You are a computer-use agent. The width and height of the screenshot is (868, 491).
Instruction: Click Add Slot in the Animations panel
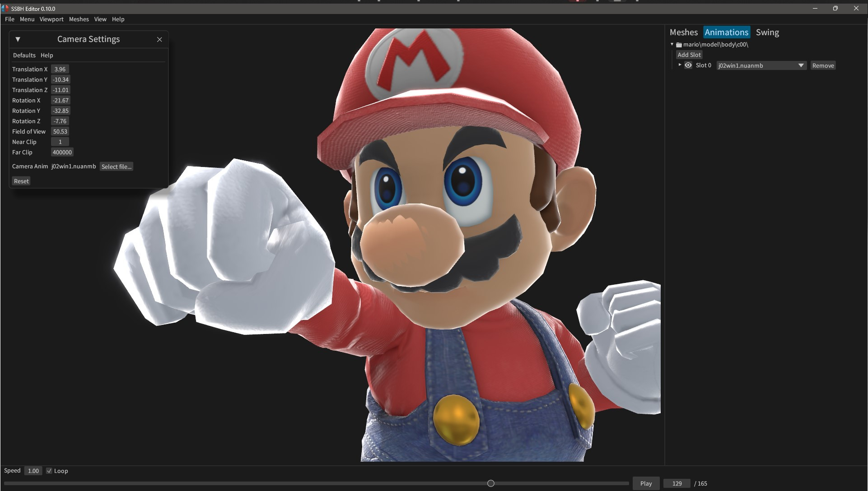689,55
